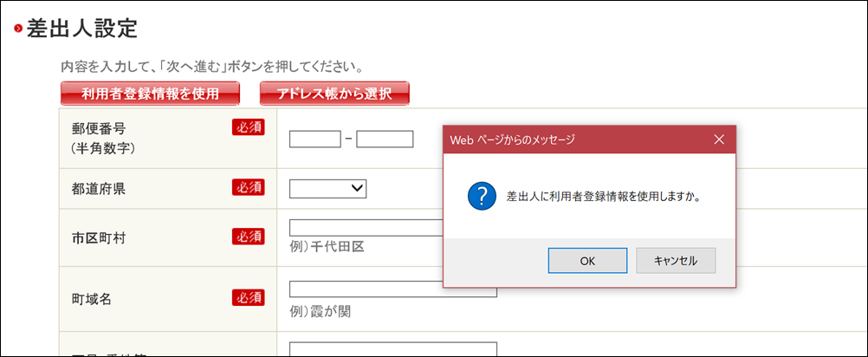Click the Web ページからのメッセージ dialog title
Viewport: 868px width, 357px height.
(512, 140)
